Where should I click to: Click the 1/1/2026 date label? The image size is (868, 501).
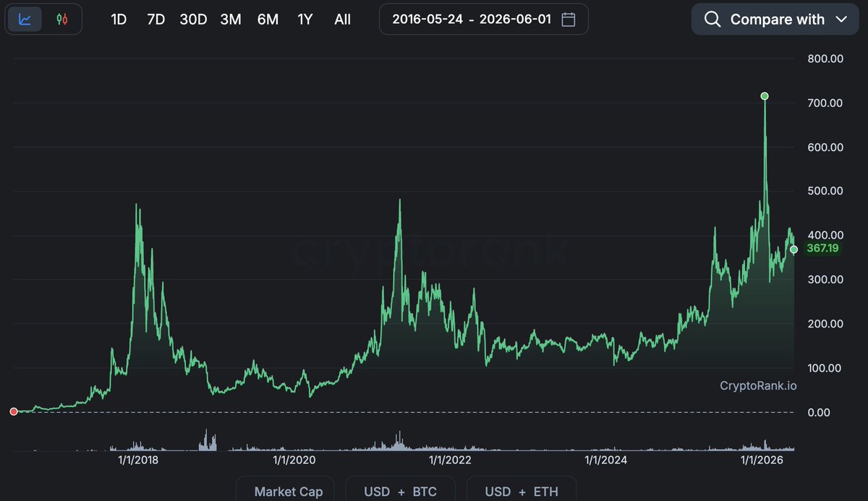pyautogui.click(x=762, y=459)
